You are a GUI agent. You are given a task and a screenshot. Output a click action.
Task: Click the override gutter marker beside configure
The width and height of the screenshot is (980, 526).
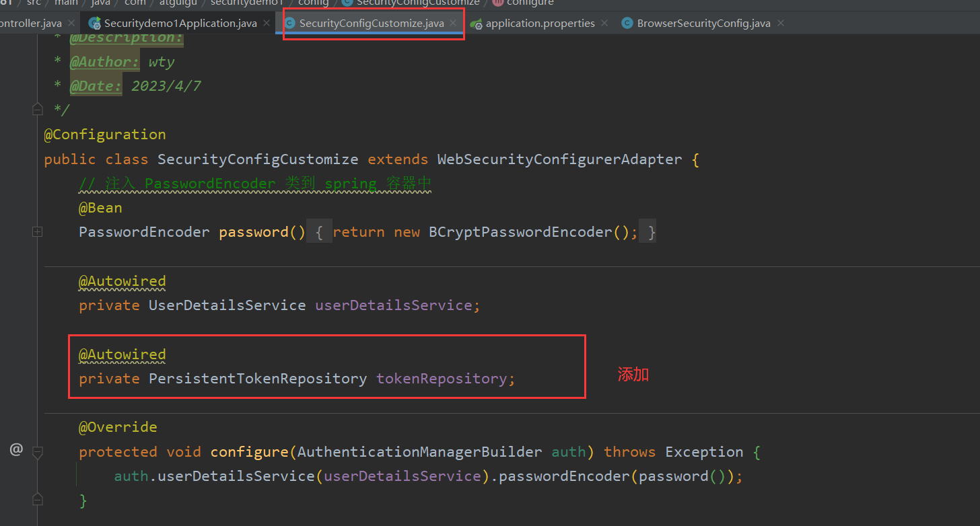(16, 449)
